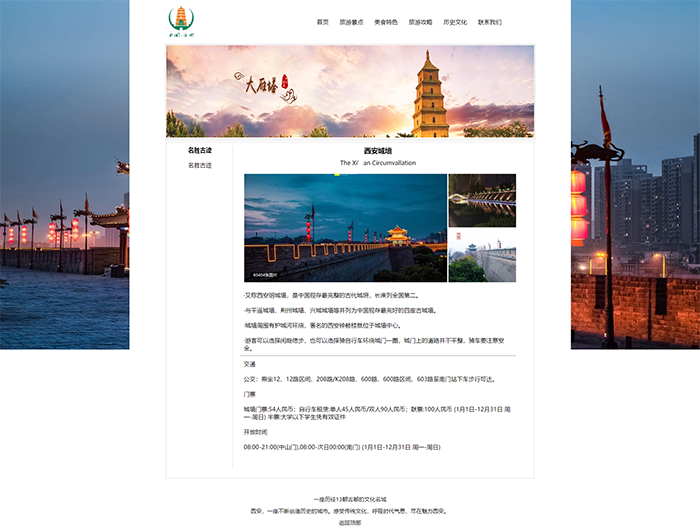Click the 大雁塔 calligraphy in the banner

pyautogui.click(x=263, y=87)
